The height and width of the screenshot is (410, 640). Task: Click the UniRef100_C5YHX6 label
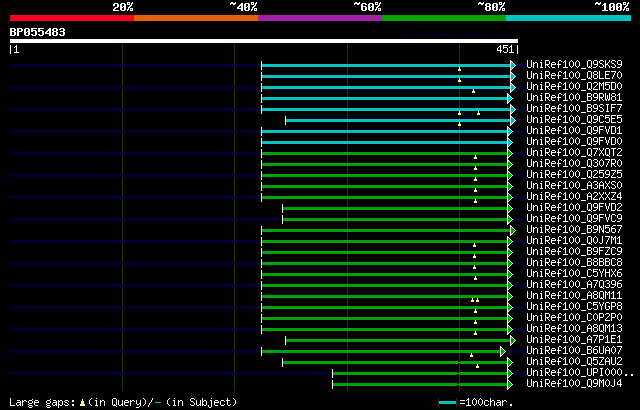[x=574, y=274]
